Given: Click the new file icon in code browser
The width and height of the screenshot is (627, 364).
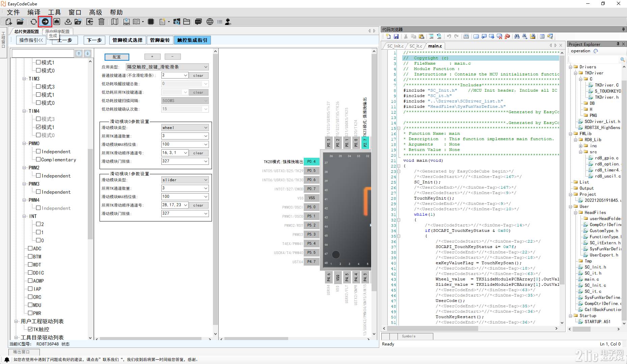Looking at the screenshot, I should pos(388,36).
